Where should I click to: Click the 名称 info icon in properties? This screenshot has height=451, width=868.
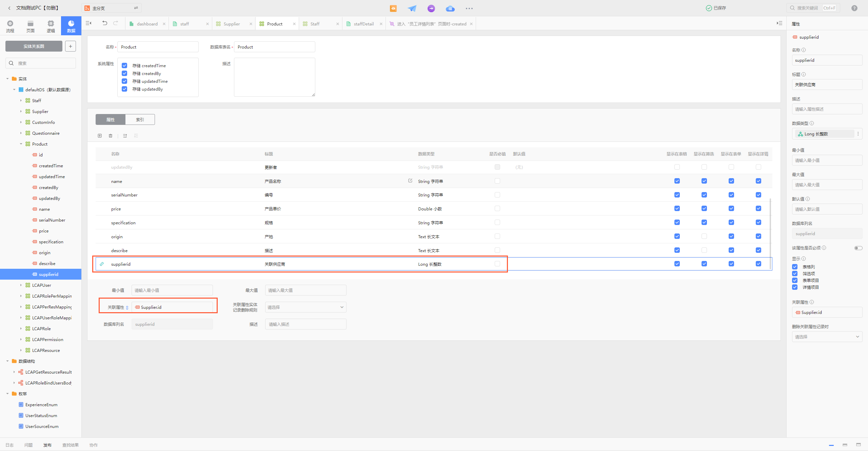click(804, 50)
